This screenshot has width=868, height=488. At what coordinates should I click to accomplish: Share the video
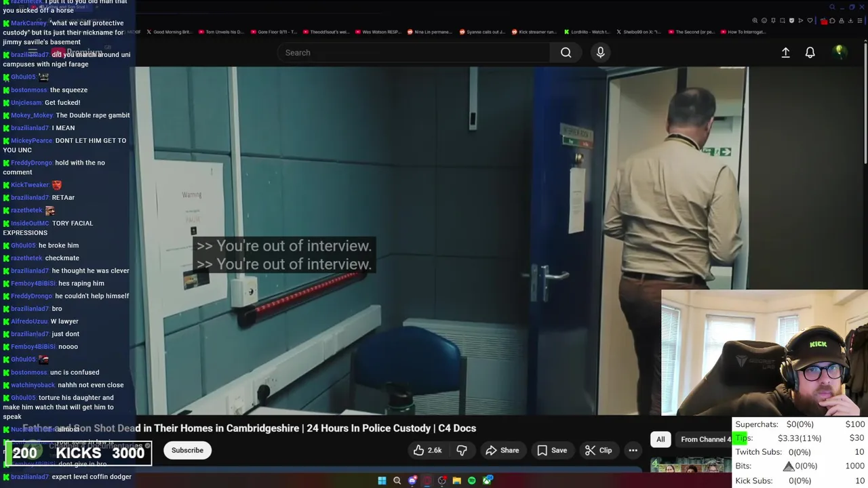502,450
